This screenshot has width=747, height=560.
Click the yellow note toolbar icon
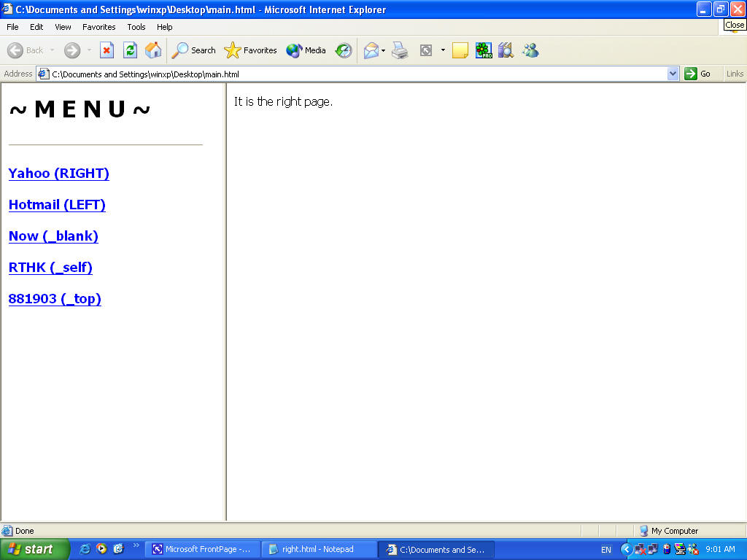pyautogui.click(x=460, y=50)
